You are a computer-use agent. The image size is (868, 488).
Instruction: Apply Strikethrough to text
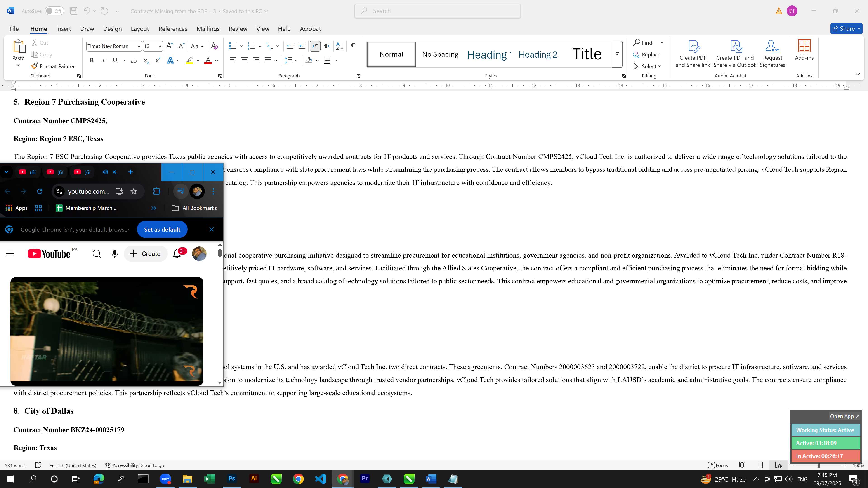click(134, 61)
